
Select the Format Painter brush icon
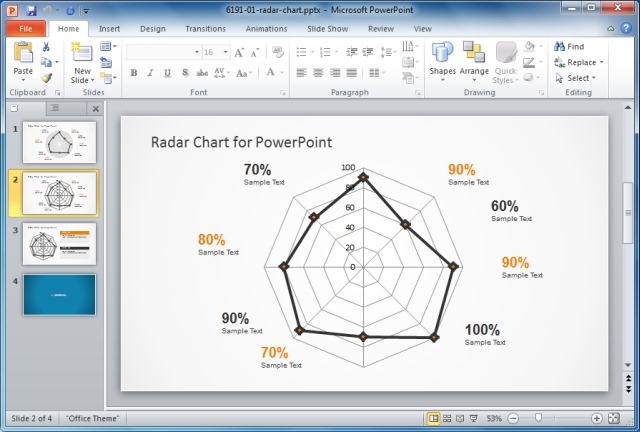[46, 78]
